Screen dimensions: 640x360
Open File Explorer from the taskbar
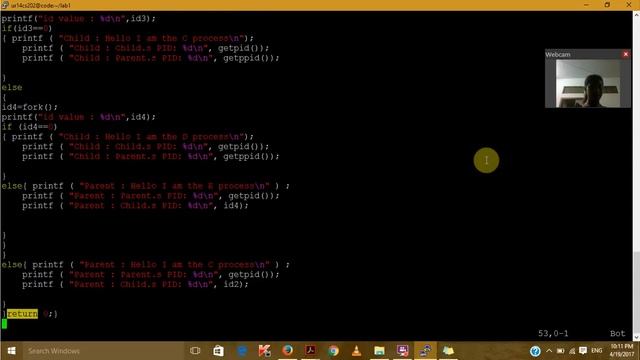379,351
